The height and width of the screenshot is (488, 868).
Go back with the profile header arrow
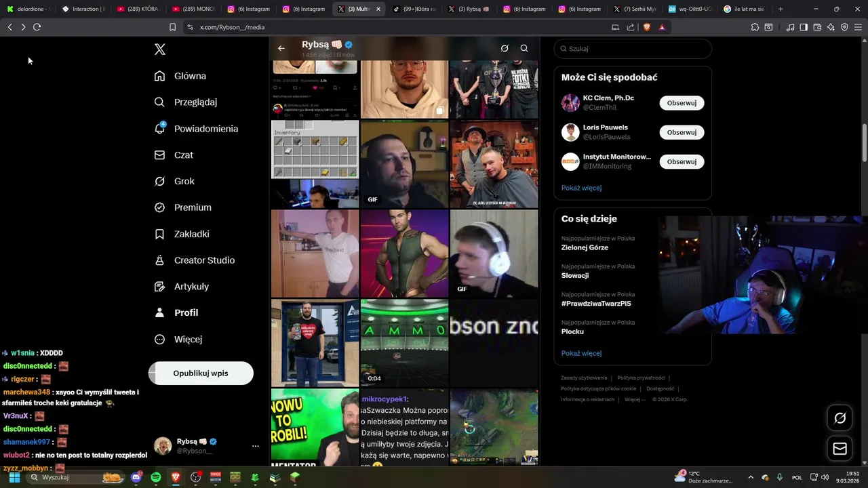pyautogui.click(x=281, y=48)
